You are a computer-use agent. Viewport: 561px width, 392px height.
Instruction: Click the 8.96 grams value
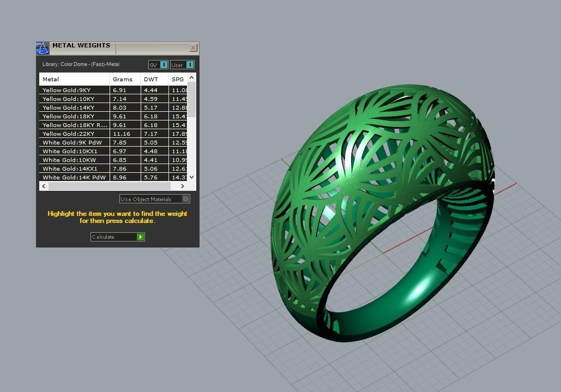(119, 177)
